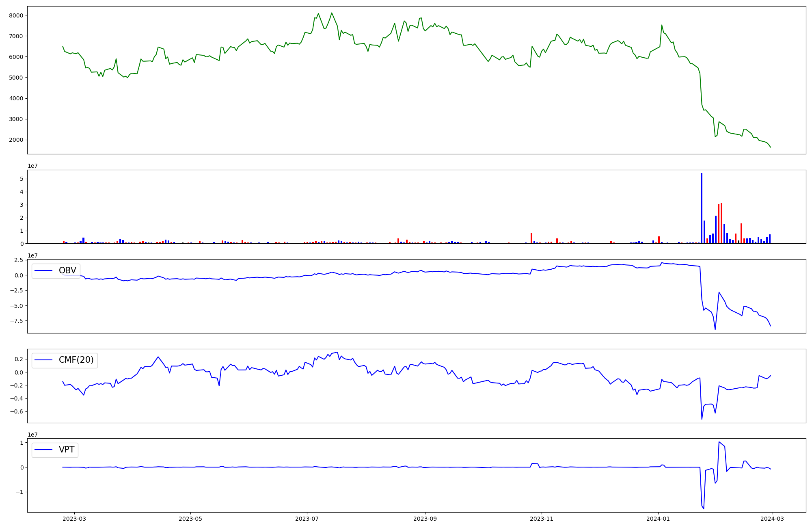Click the 2023-05 x-axis date label
Viewport: 812px width, 528px height.
(x=190, y=519)
